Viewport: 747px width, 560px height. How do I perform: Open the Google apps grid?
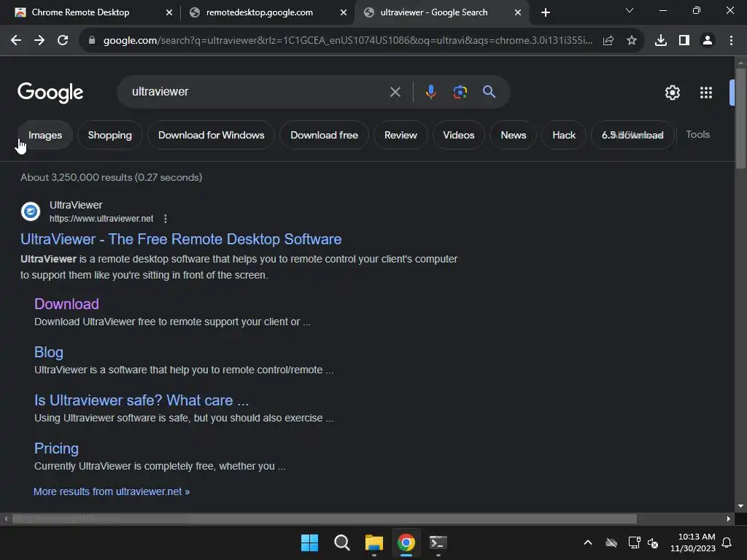pyautogui.click(x=706, y=93)
